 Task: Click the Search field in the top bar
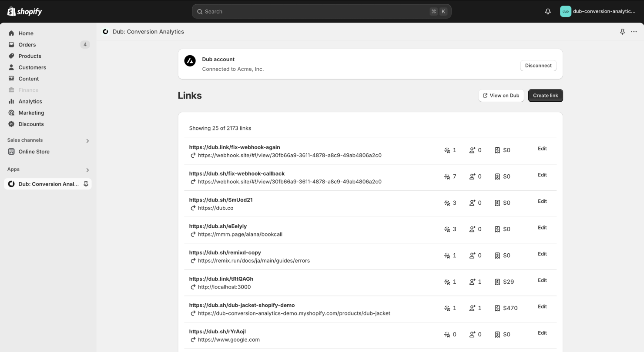coord(321,11)
